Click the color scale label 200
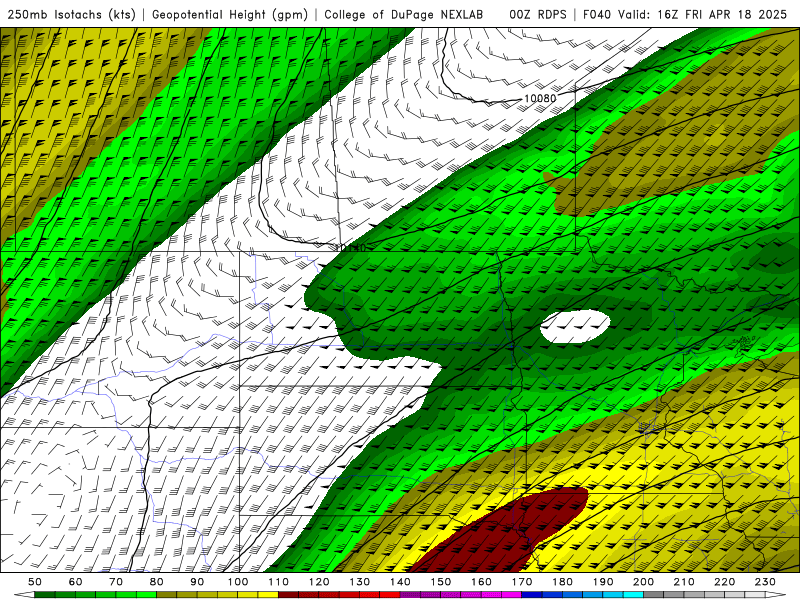The width and height of the screenshot is (800, 600). click(x=643, y=582)
